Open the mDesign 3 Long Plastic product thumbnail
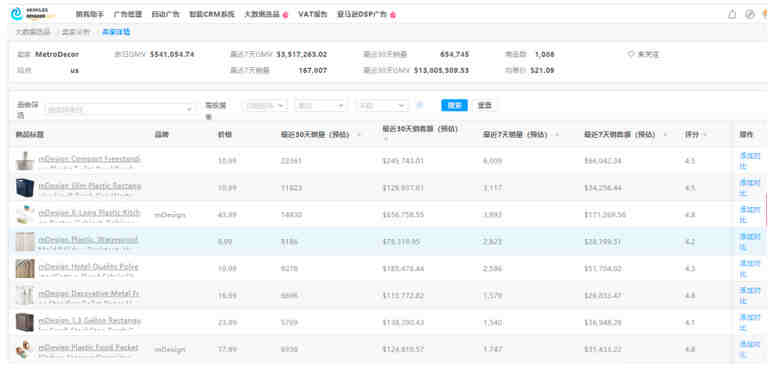Screen dimensions: 782x388 tap(25, 214)
